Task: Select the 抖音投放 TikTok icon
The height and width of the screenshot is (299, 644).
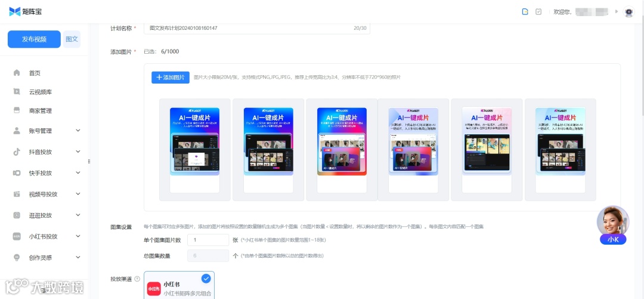Action: coord(17,152)
